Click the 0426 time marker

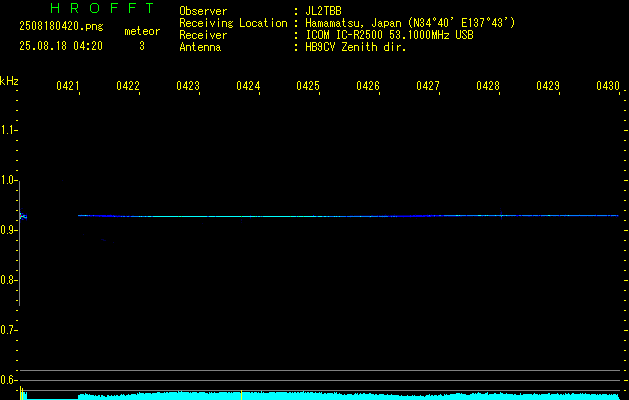click(x=368, y=86)
